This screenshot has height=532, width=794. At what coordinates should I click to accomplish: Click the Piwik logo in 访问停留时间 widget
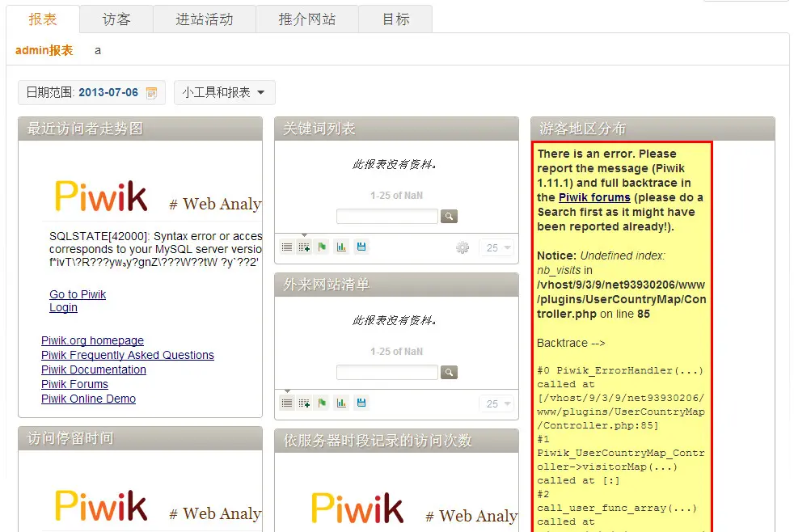click(x=101, y=505)
